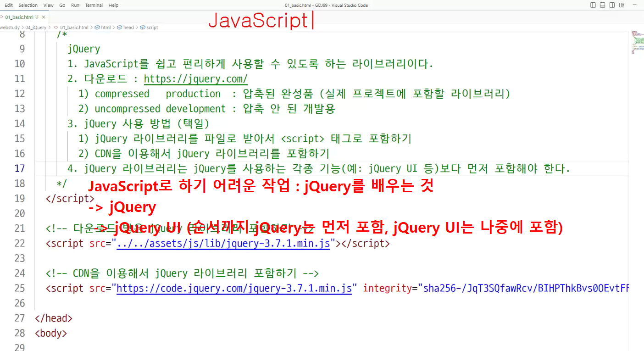Click line number 25 in the gutter
The width and height of the screenshot is (644, 351).
coord(20,288)
